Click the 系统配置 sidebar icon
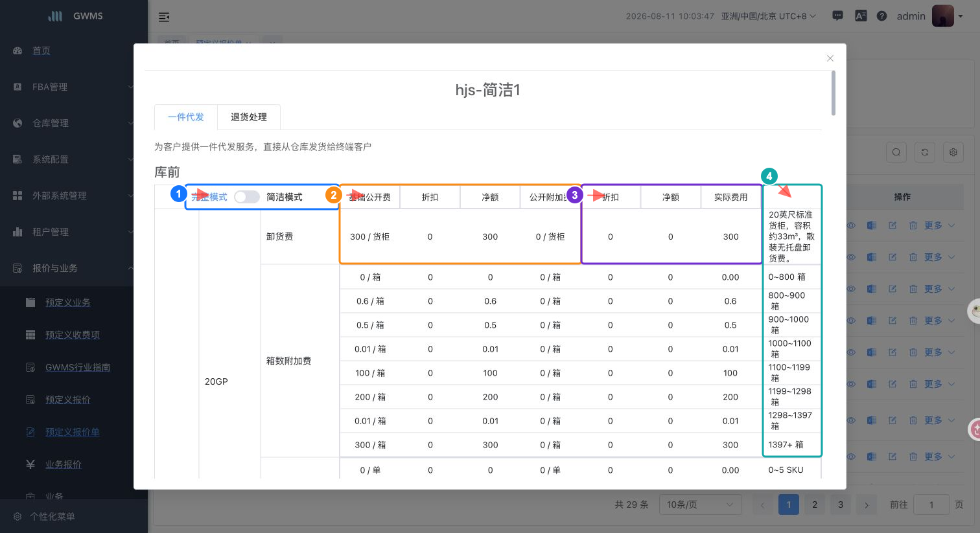The image size is (980, 533). 17,159
